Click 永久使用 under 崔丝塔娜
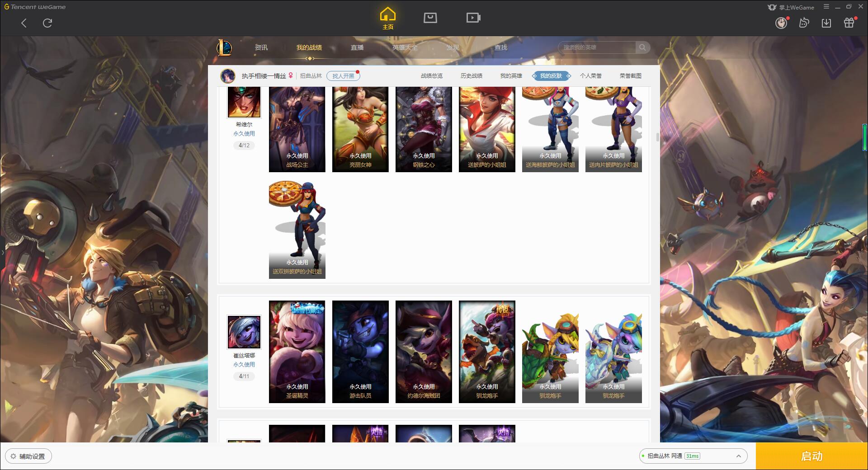The width and height of the screenshot is (868, 470). click(244, 365)
